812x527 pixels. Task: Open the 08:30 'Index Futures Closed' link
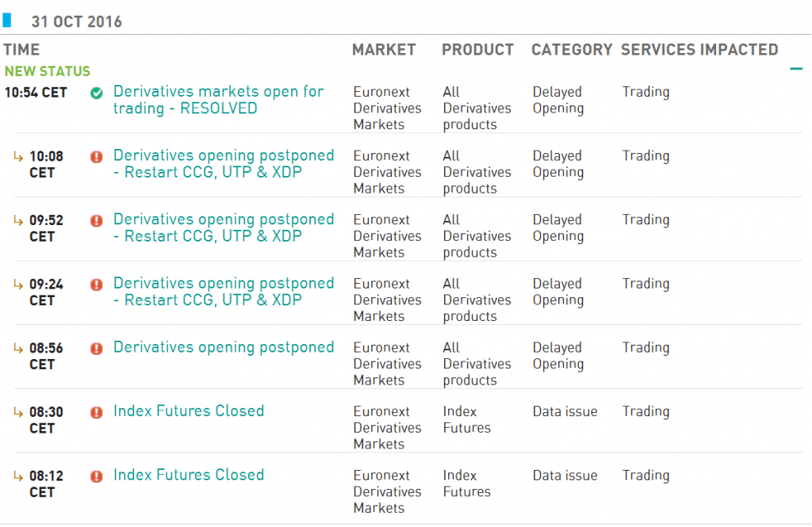point(189,411)
